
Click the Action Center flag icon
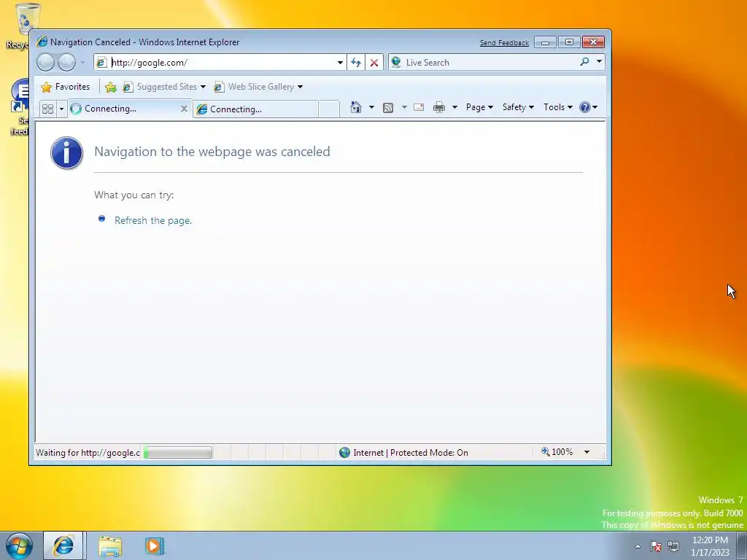(656, 546)
